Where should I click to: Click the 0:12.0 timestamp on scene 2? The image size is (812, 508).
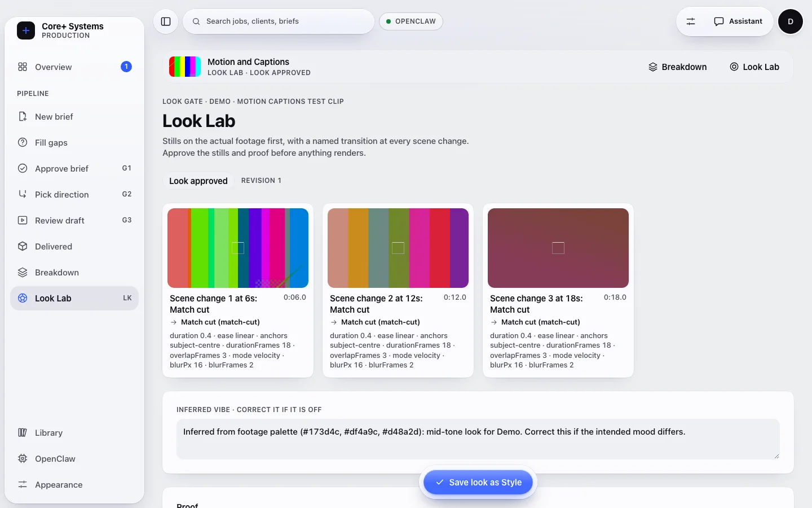(455, 297)
